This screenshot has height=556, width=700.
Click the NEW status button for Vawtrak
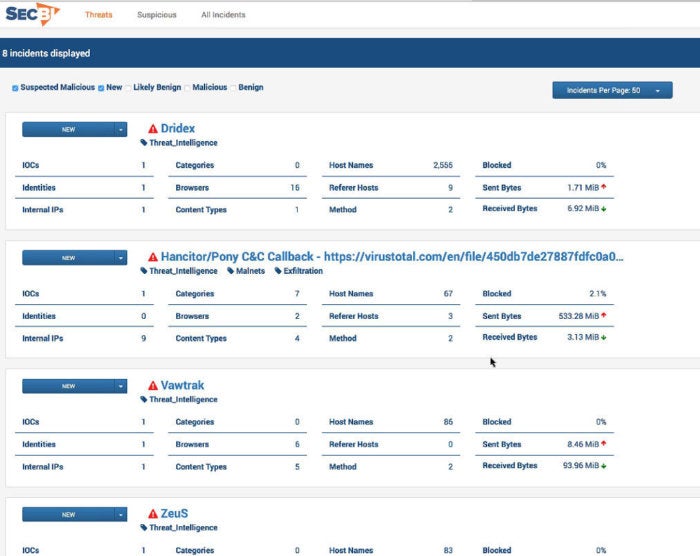coord(68,386)
